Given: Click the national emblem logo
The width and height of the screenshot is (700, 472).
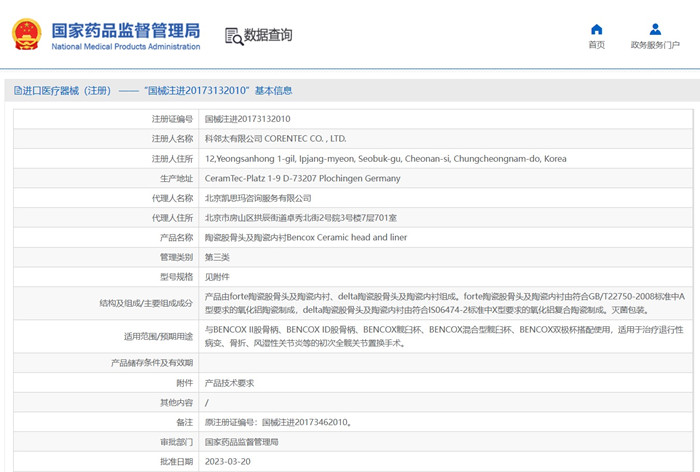Looking at the screenshot, I should [x=26, y=34].
